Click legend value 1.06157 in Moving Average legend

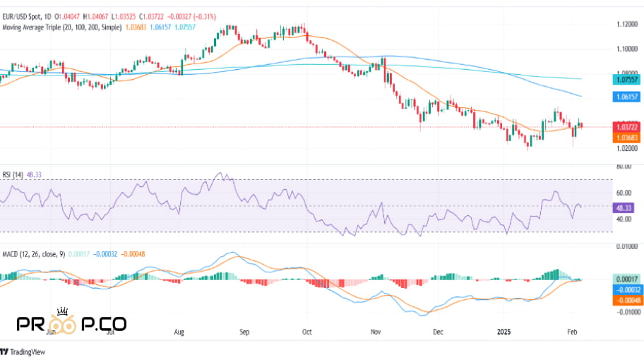point(160,27)
